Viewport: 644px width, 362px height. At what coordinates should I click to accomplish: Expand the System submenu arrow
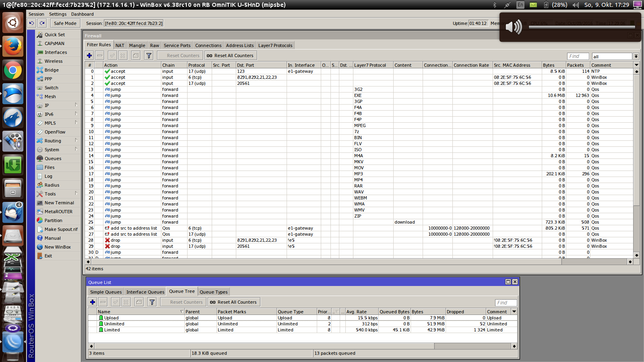pos(76,149)
